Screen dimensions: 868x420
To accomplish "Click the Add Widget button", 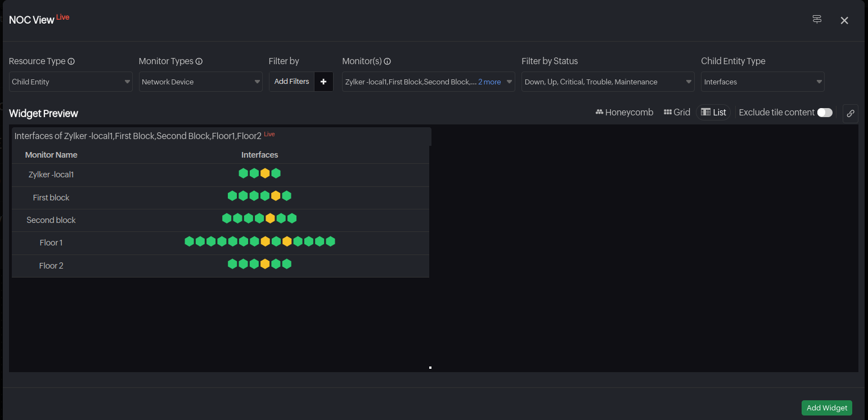I will (x=826, y=408).
